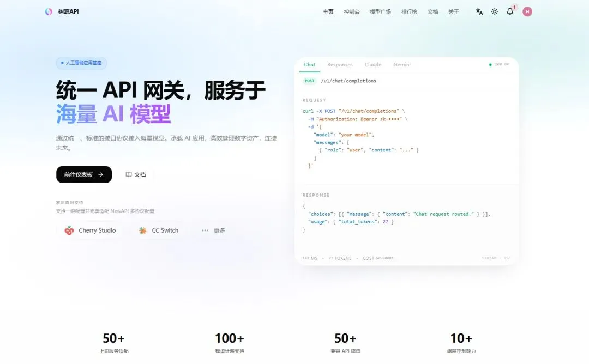589x364 pixels.
Task: Click the arrow icon in 前往仪表板
Action: (x=101, y=174)
